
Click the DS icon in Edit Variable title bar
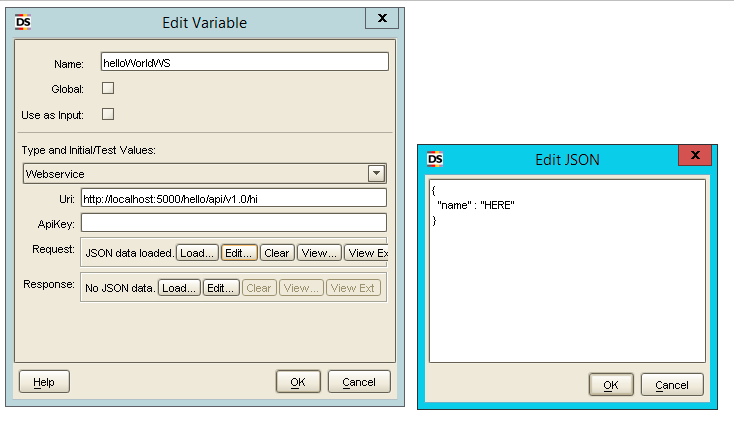pyautogui.click(x=23, y=22)
